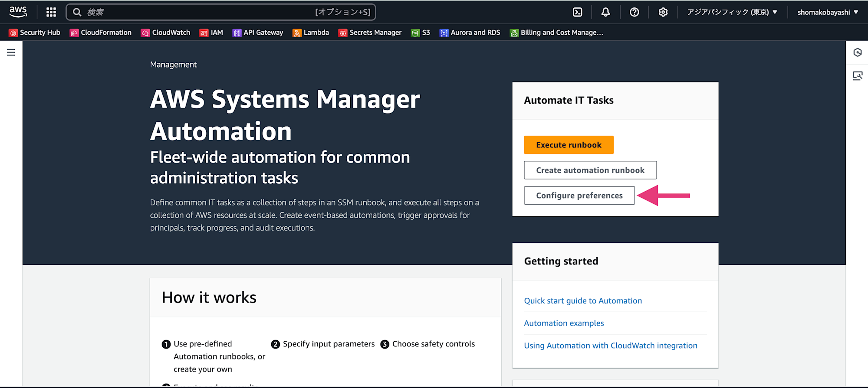This screenshot has height=388, width=868.
Task: Click the search magnifier icon
Action: (77, 12)
